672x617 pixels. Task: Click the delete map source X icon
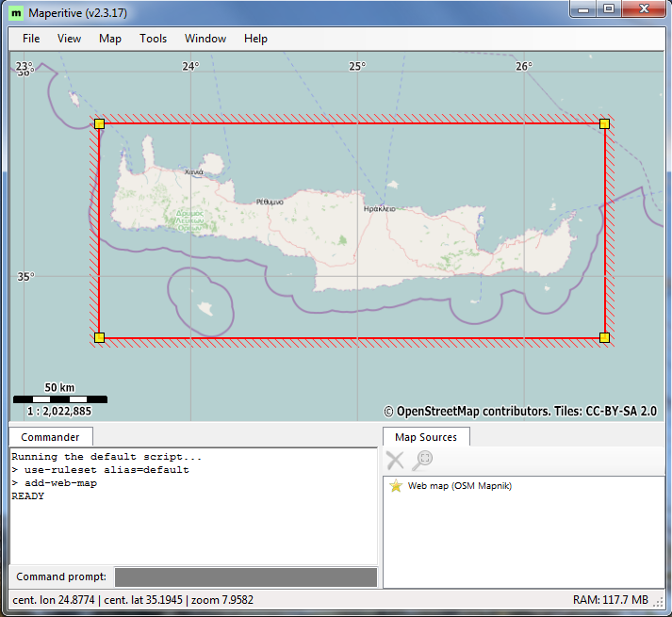(396, 461)
